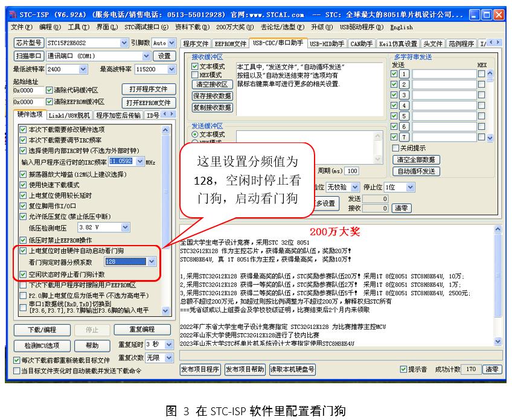512x420 pixels.
Task: Toggle 空闲状态时停止看门狗计数 checkbox
Action: (23, 275)
